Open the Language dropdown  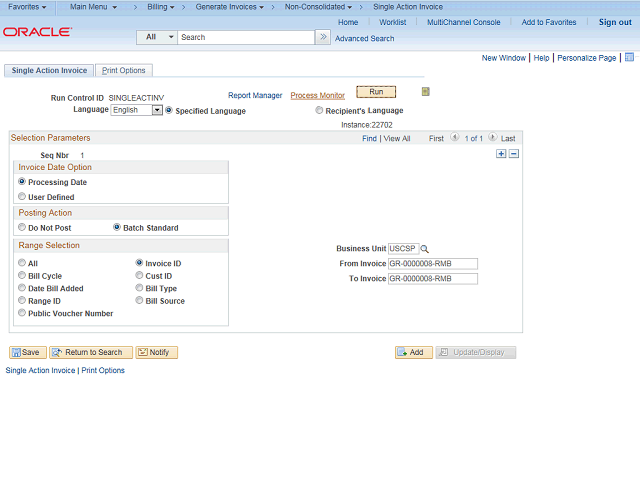tap(137, 110)
